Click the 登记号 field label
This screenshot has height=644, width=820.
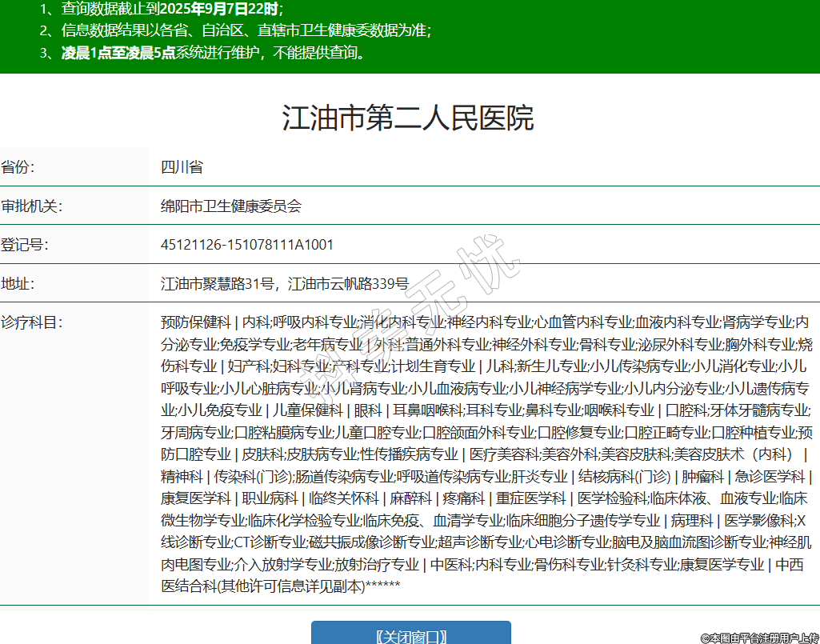tap(24, 244)
